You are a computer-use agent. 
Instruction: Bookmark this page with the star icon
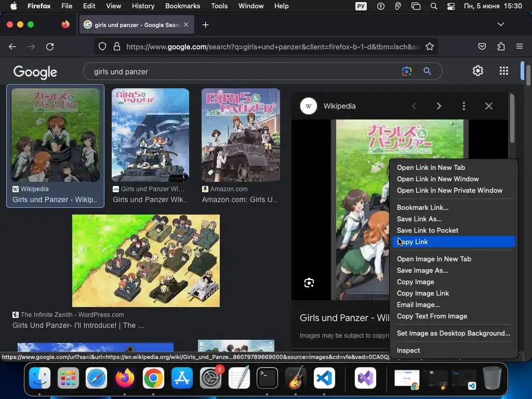[430, 46]
